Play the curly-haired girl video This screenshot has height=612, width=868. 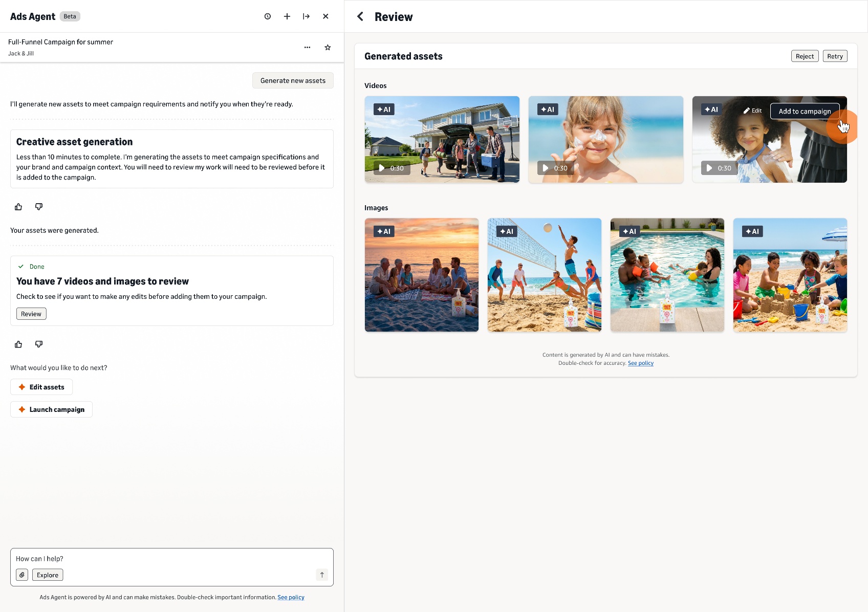click(719, 168)
